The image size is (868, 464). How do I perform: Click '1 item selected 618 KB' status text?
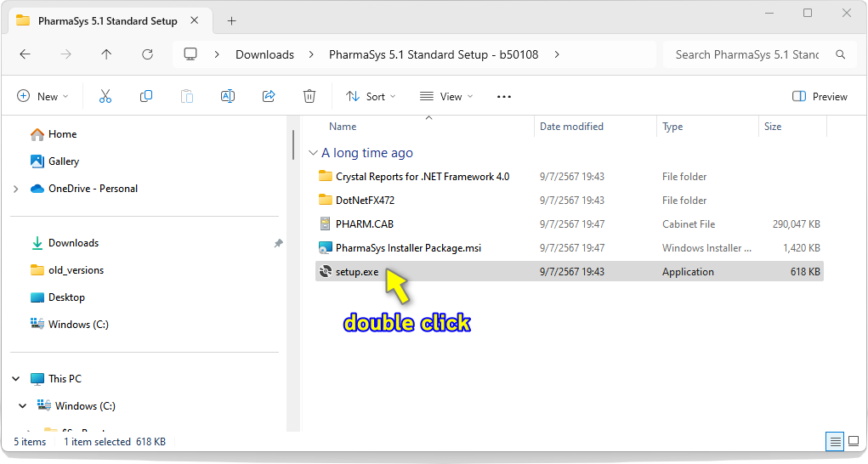[x=115, y=441]
